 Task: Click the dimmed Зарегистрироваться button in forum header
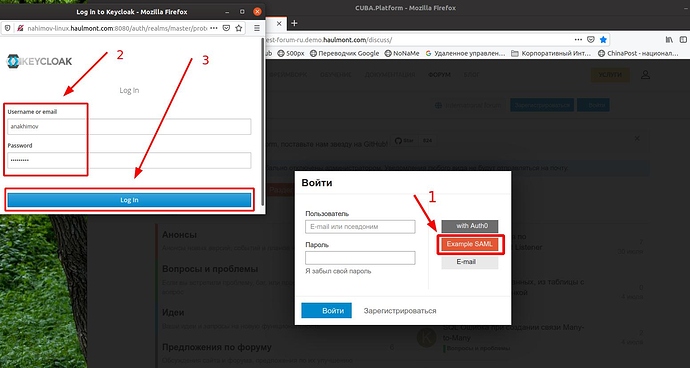pos(542,105)
